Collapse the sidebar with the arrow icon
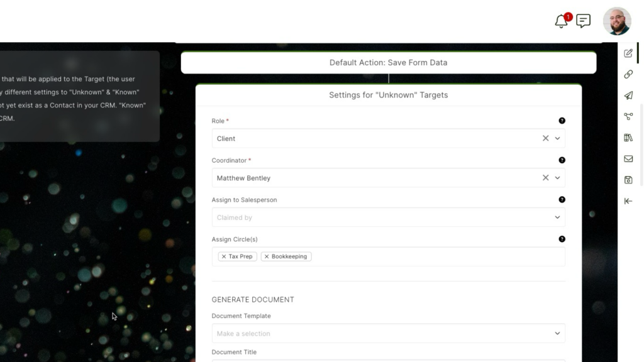Screen dimensions: 644x362 (628, 201)
